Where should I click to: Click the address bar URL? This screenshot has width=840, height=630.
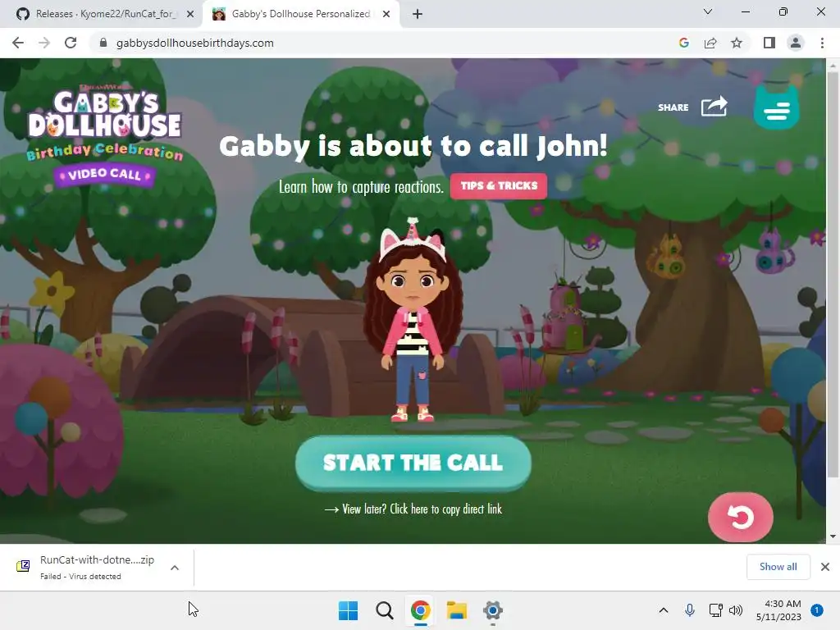coord(195,43)
